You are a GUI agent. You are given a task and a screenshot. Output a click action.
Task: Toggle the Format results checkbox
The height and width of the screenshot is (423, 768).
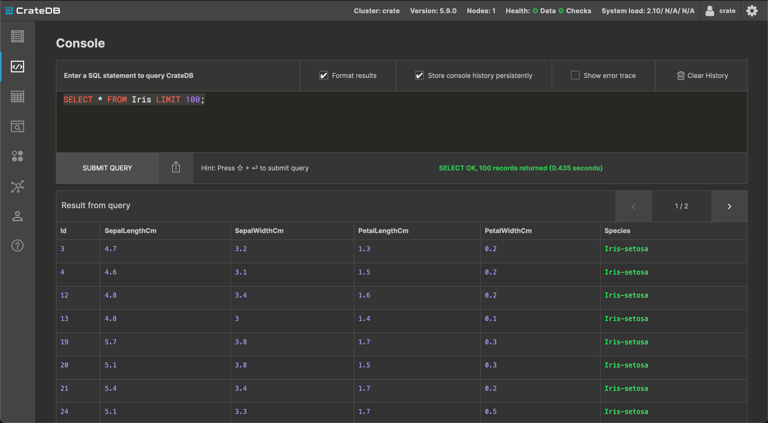[x=323, y=75]
